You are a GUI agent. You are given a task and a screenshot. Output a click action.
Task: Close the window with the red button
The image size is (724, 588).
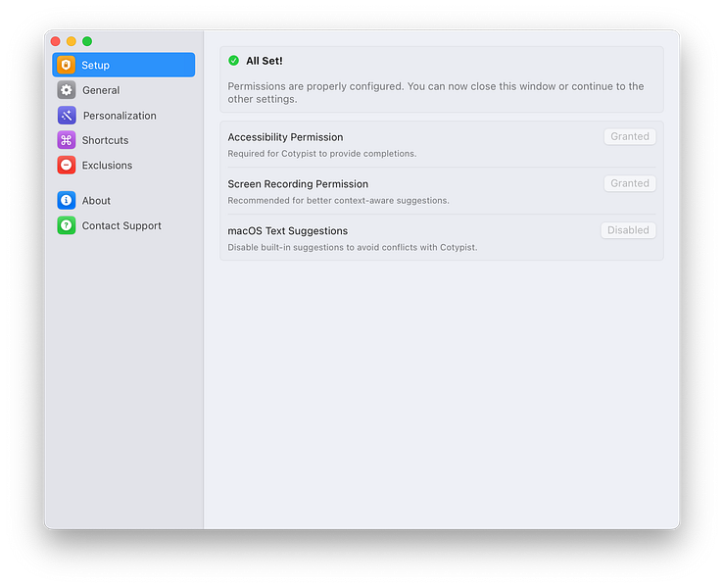[56, 41]
